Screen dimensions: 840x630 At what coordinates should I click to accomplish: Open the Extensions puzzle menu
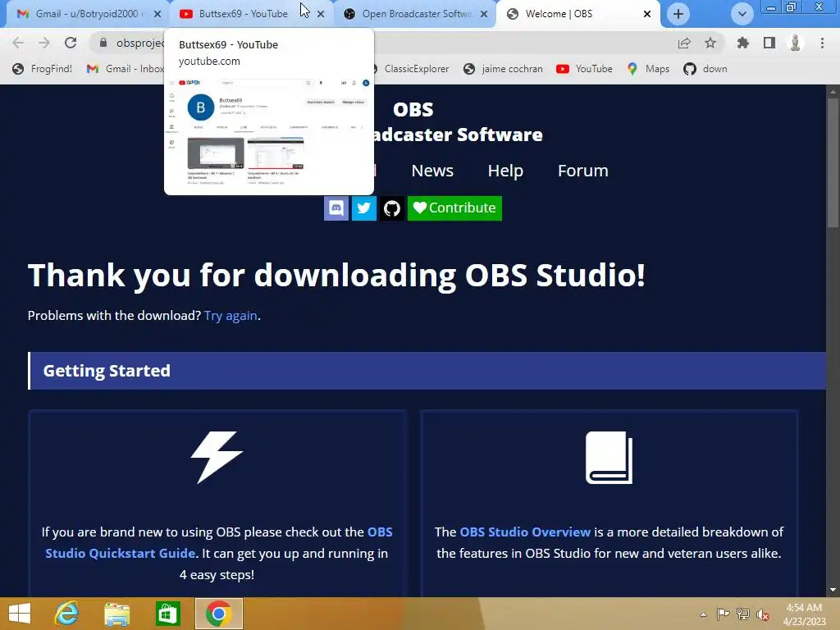[x=743, y=43]
